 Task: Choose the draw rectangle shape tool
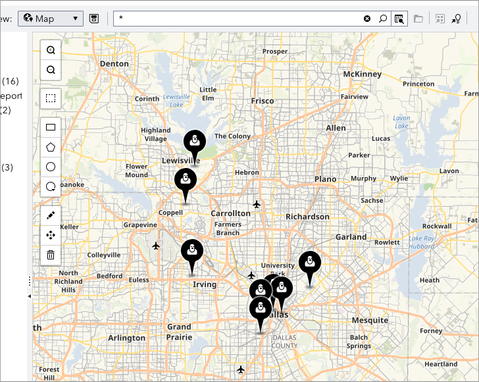coord(51,127)
